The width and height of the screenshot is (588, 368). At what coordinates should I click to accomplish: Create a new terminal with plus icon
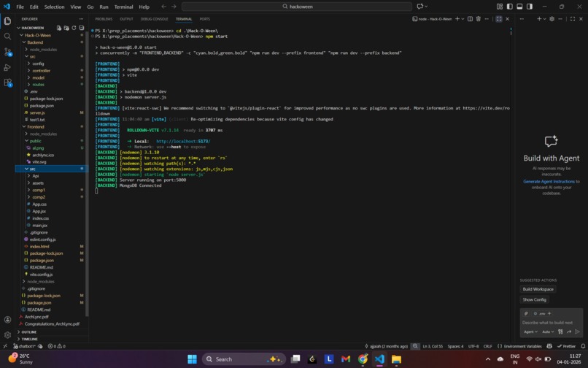coord(457,19)
